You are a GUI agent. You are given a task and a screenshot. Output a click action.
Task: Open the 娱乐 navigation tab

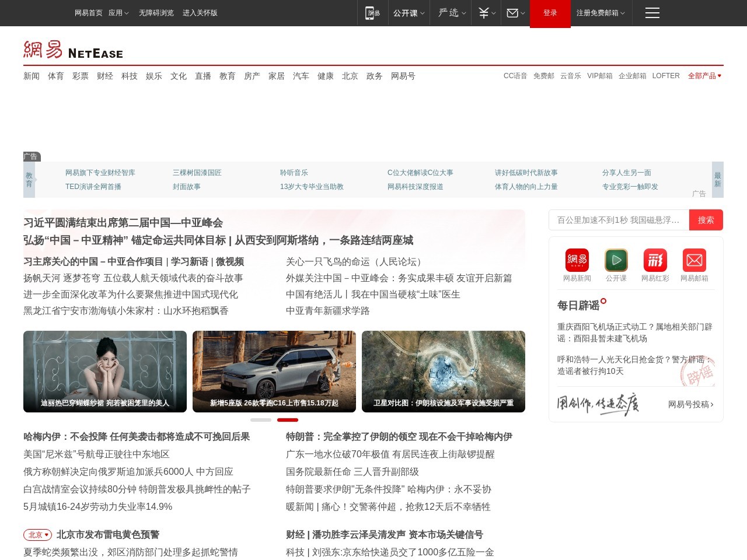[x=154, y=76]
